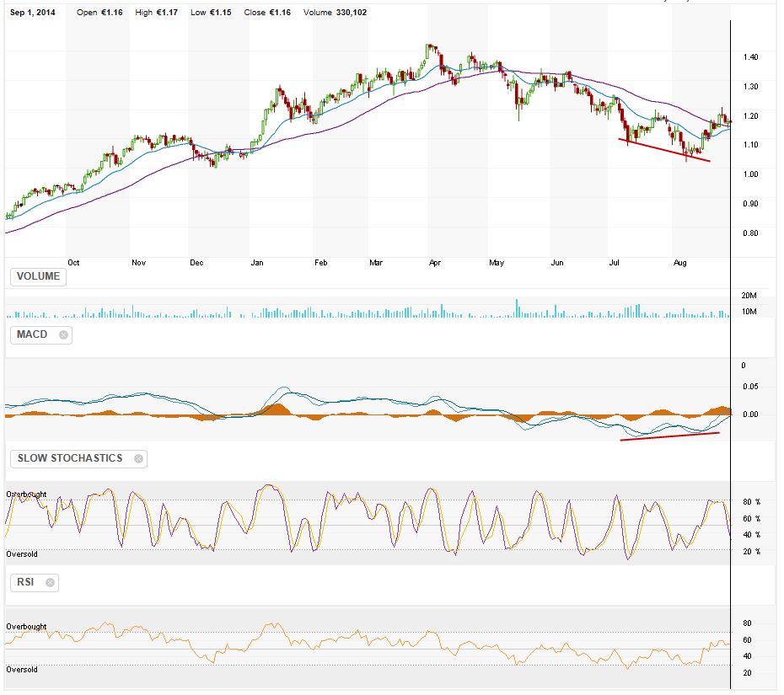Click the May label on time axis
Viewport: 784px width, 695px height.
[x=497, y=263]
